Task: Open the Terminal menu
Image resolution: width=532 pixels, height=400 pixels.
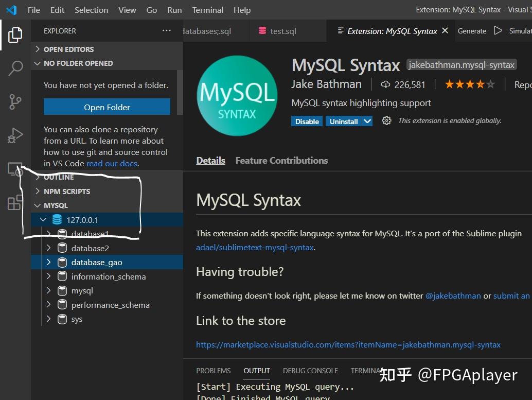Action: tap(207, 10)
